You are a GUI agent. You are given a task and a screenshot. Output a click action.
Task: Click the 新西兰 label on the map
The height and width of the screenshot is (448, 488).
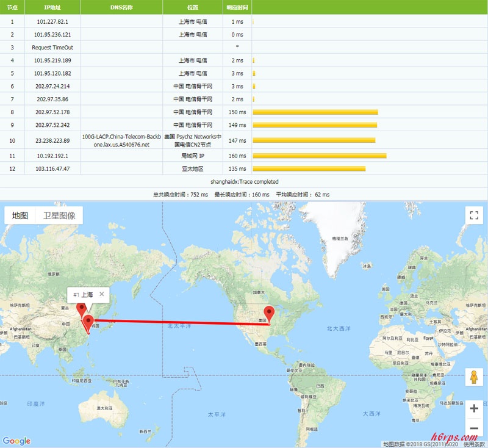point(145,432)
